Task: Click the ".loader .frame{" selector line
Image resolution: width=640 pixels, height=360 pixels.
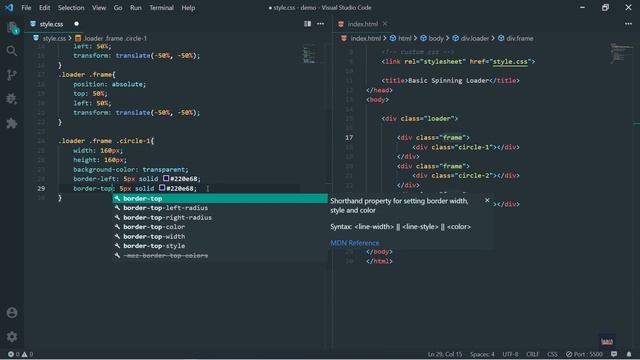Action: (87, 74)
